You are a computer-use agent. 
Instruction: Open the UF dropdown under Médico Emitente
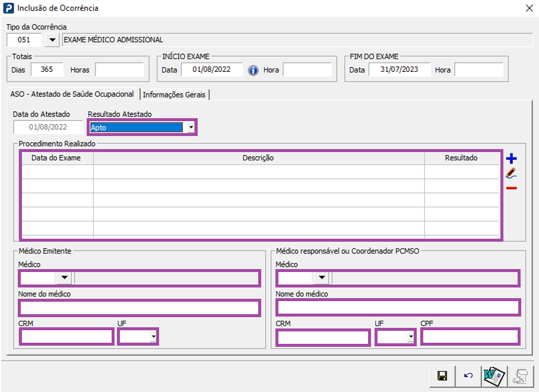pos(154,337)
